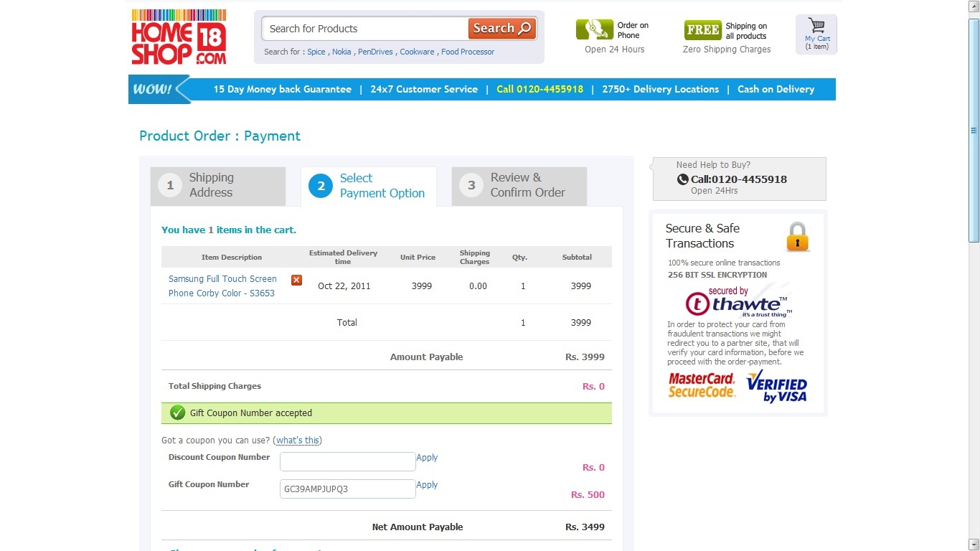Apply the Gift Coupon Number
980x551 pixels.
pyautogui.click(x=427, y=485)
